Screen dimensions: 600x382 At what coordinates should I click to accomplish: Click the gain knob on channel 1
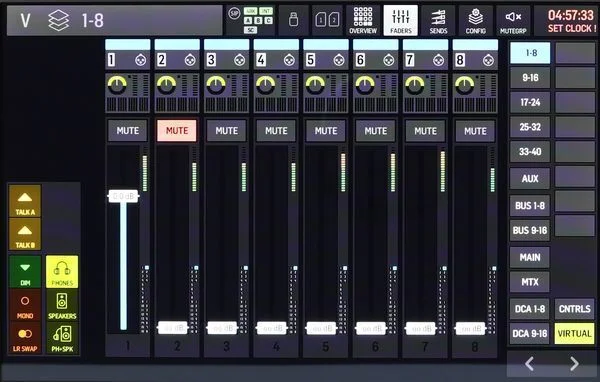[117, 85]
